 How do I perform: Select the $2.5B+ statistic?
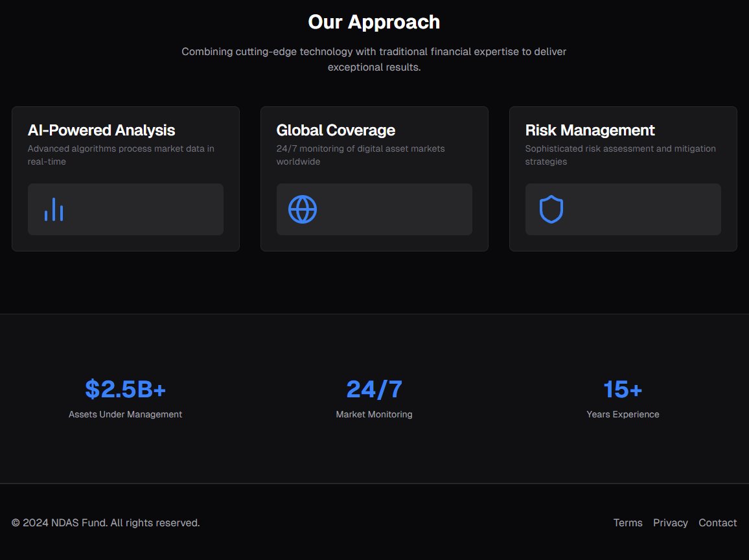pyautogui.click(x=125, y=389)
